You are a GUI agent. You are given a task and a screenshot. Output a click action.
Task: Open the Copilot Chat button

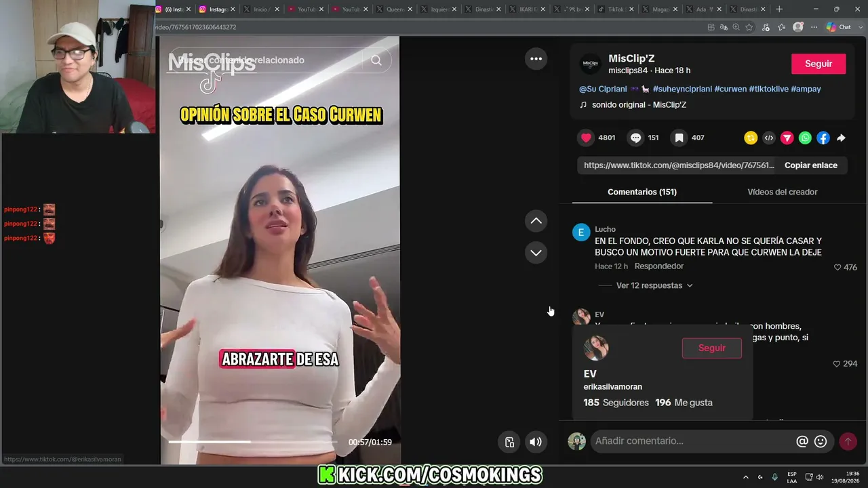tap(839, 27)
